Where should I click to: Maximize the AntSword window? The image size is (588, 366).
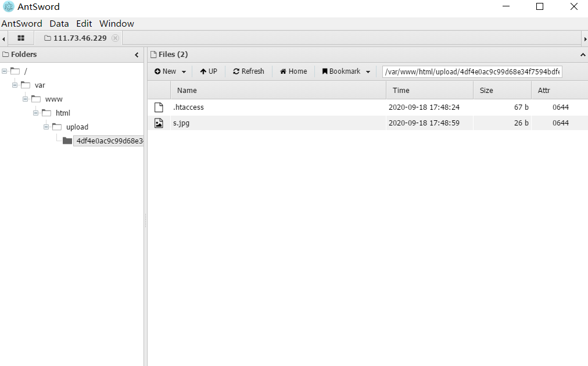(540, 6)
